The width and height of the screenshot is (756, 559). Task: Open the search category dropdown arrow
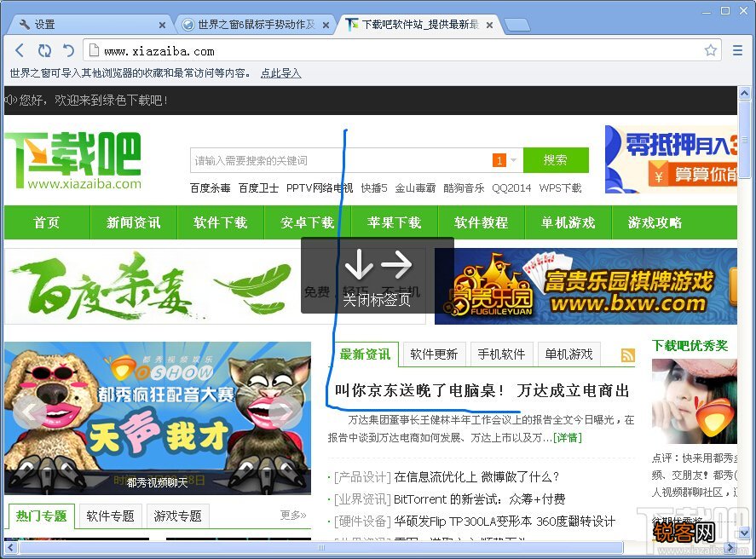pyautogui.click(x=513, y=160)
